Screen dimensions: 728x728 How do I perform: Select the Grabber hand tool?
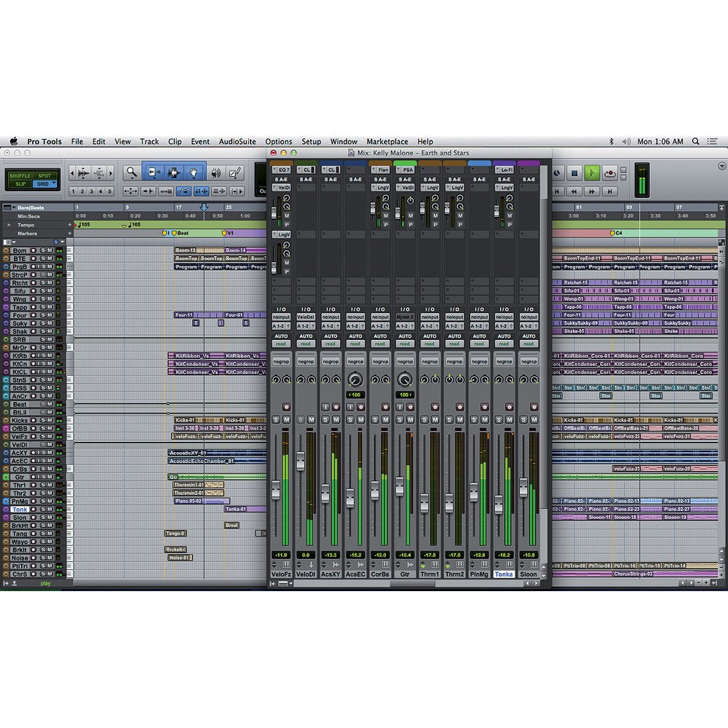pos(194,173)
